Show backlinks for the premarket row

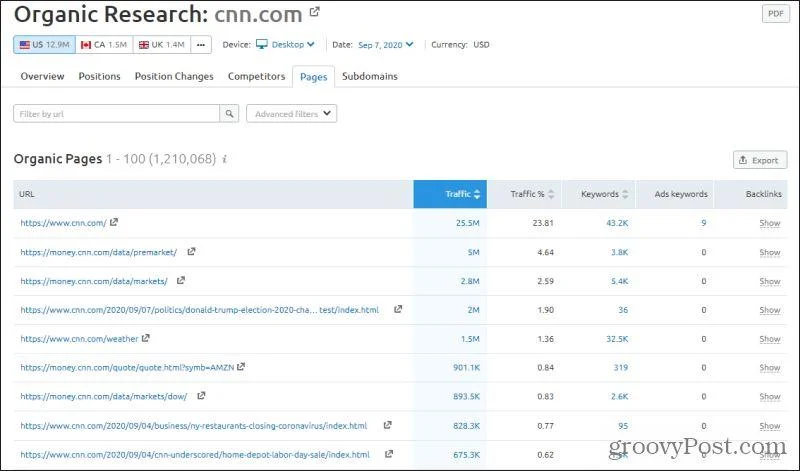click(x=769, y=252)
